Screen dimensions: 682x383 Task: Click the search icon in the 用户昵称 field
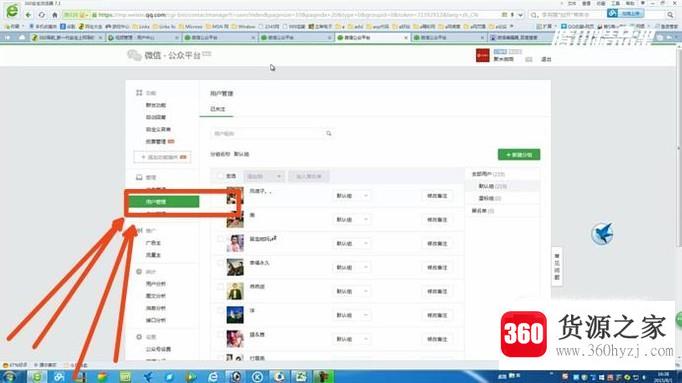point(329,133)
